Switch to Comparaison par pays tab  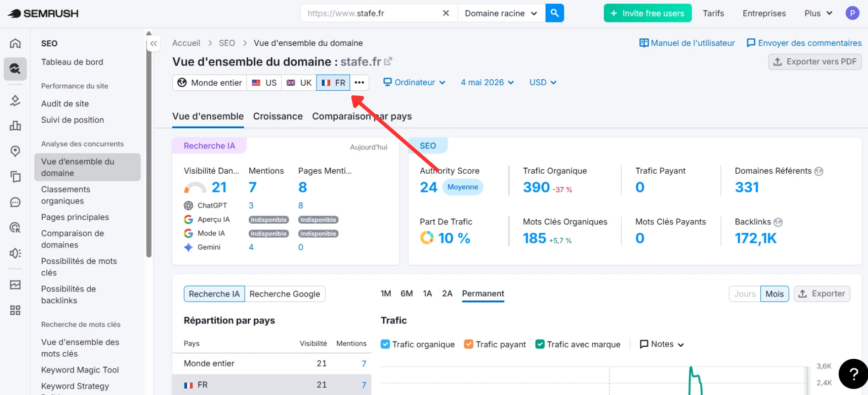362,116
